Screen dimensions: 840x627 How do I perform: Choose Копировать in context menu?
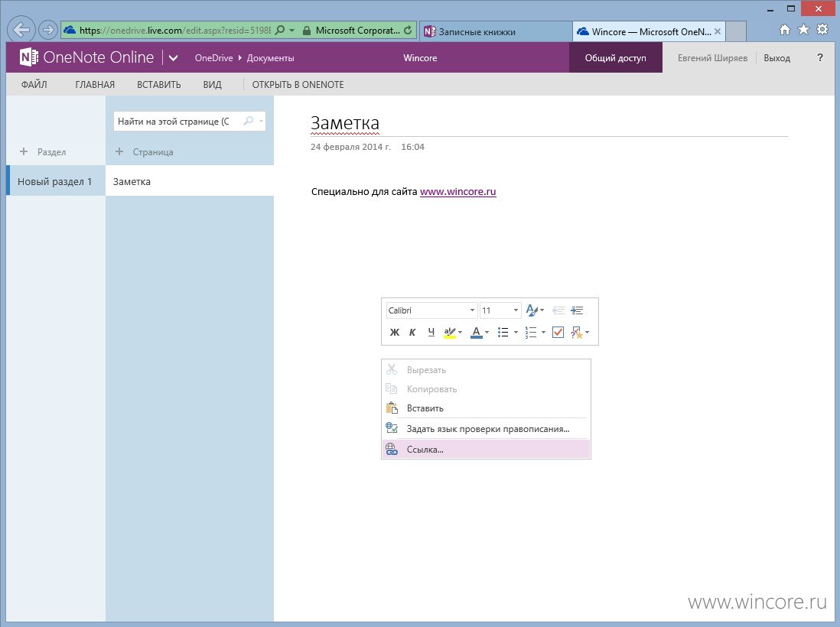[486, 389]
